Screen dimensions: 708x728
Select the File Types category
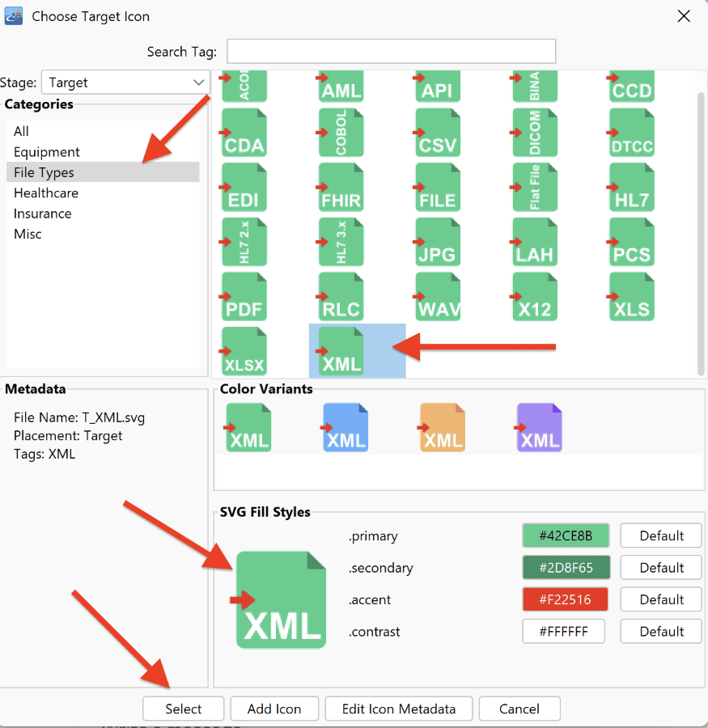pyautogui.click(x=103, y=172)
